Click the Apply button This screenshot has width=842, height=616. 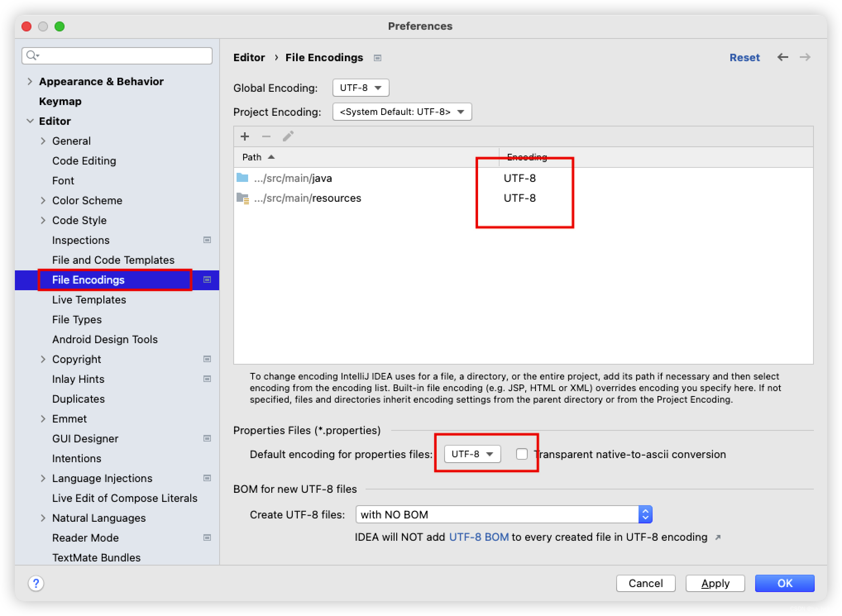point(715,583)
